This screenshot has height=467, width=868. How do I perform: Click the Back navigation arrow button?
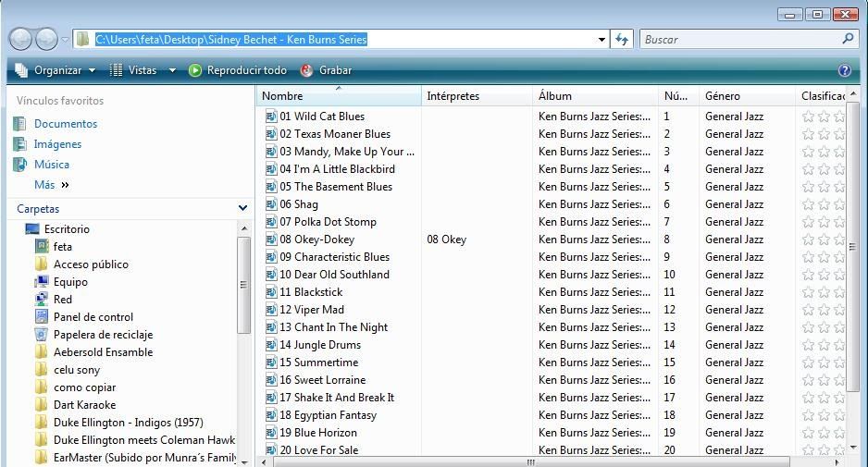pos(21,39)
